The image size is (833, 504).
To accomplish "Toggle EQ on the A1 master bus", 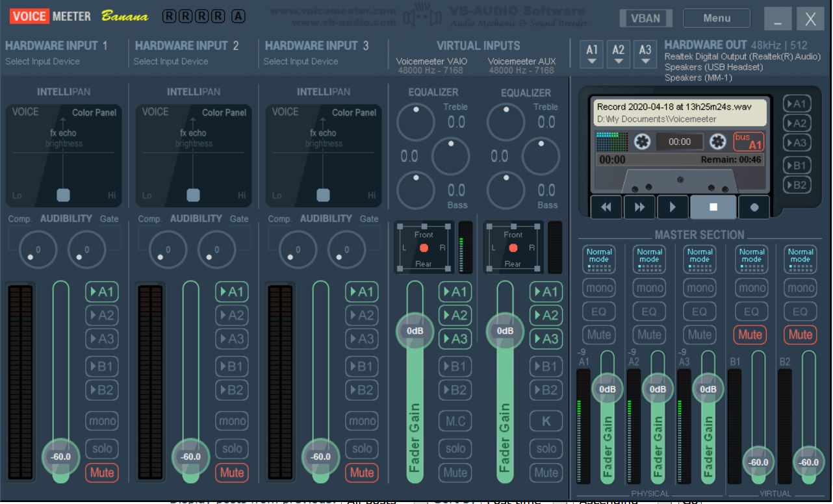I will click(x=599, y=311).
